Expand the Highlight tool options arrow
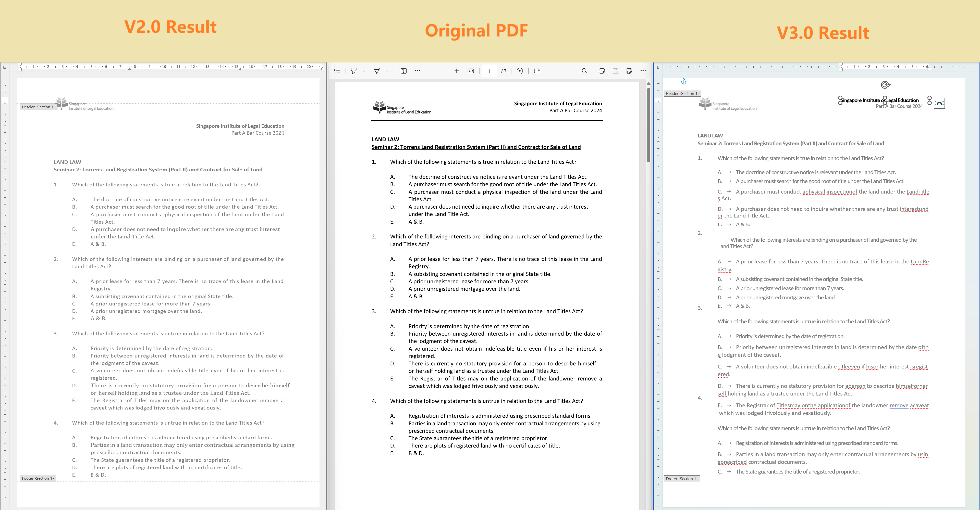 tap(364, 71)
